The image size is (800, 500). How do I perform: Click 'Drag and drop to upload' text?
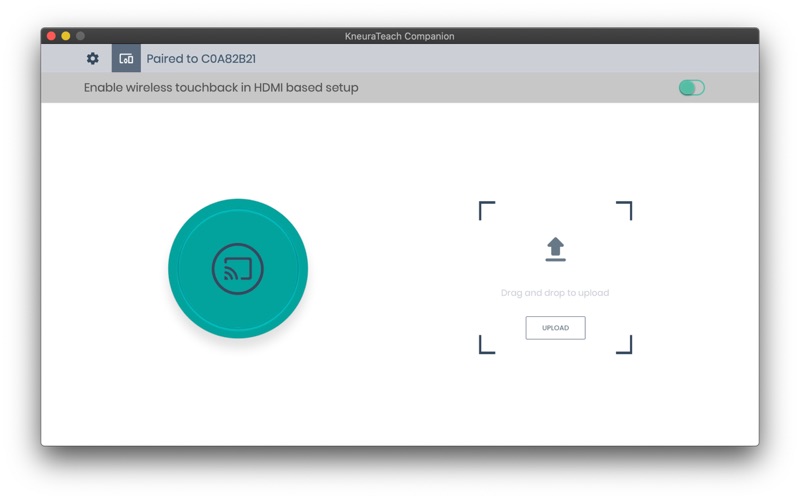tap(555, 293)
